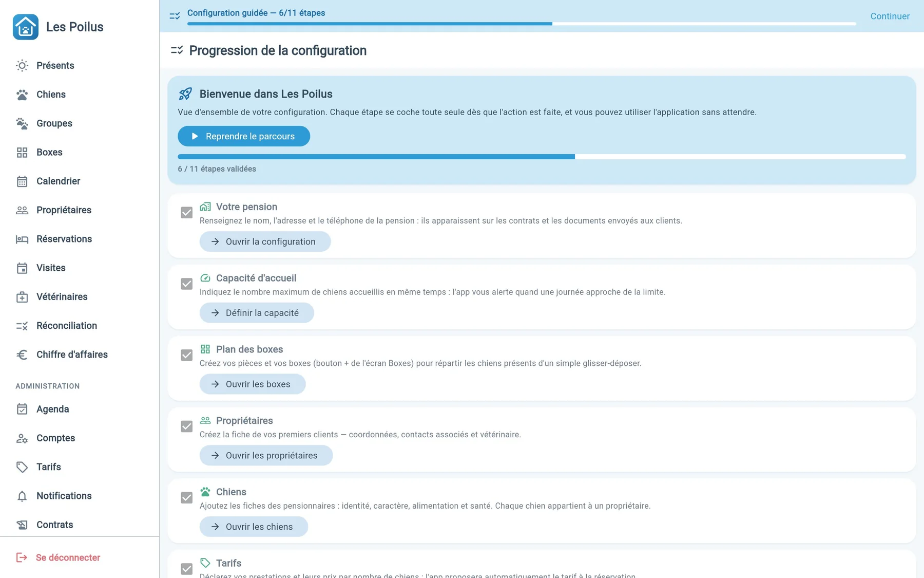
Task: Click the Reprendre le parcours button
Action: click(244, 136)
